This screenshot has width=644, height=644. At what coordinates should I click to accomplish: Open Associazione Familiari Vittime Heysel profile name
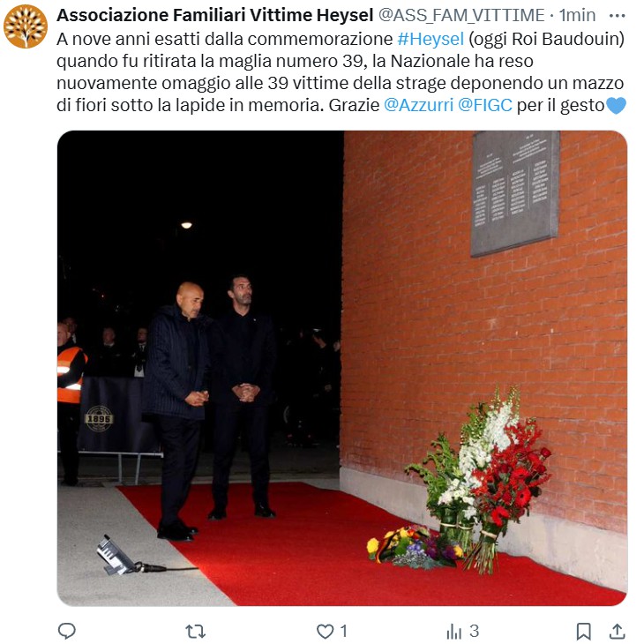click(x=214, y=16)
